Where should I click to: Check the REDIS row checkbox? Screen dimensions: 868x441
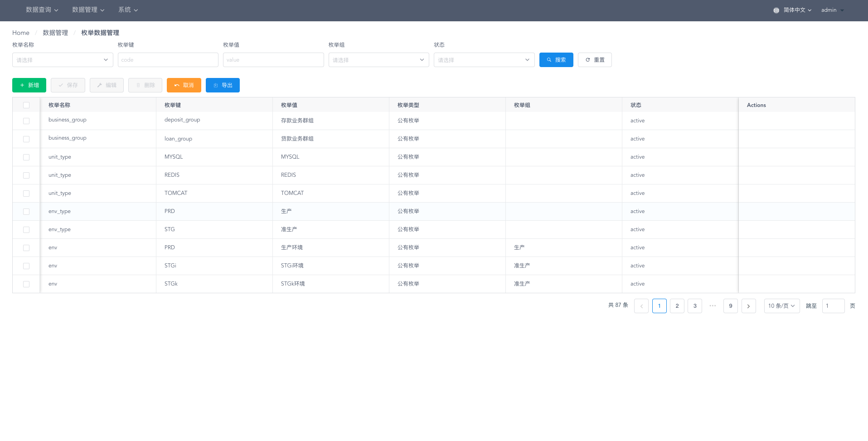click(x=26, y=175)
